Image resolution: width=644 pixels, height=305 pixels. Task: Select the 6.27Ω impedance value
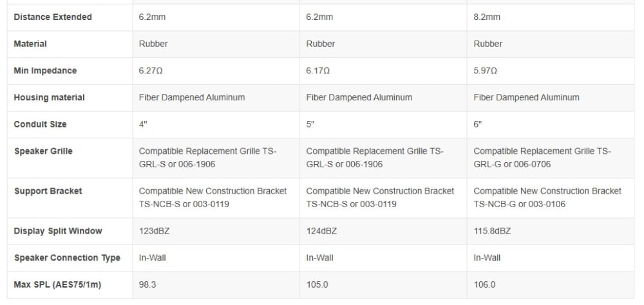(151, 71)
